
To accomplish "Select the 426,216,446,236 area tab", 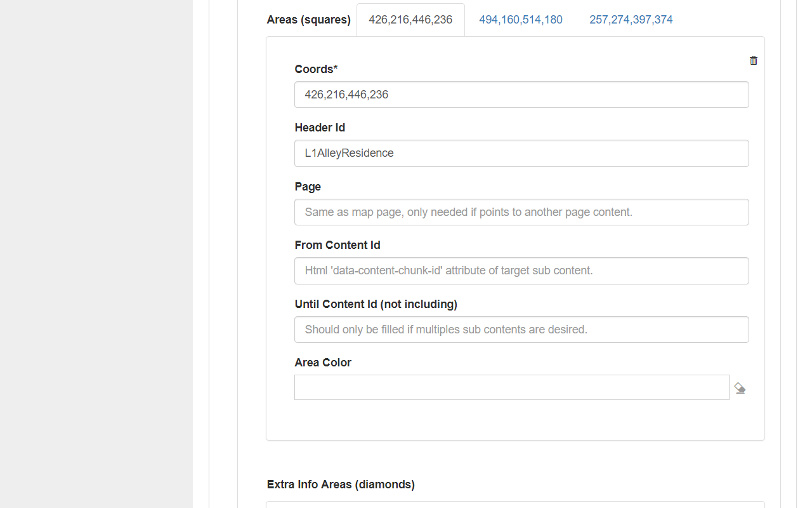I will [x=410, y=20].
